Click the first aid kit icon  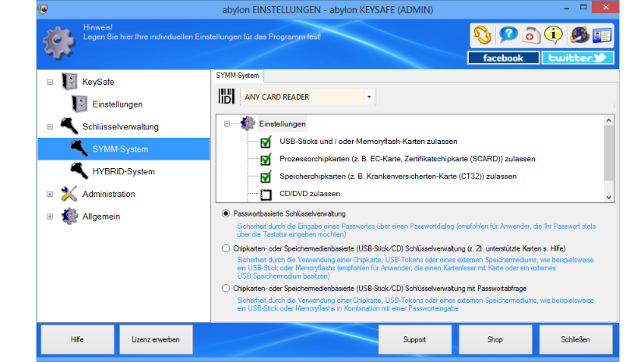point(531,35)
